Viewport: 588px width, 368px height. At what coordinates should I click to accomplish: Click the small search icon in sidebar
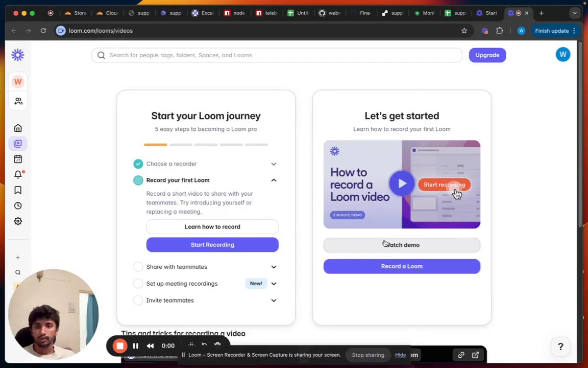[x=18, y=272]
